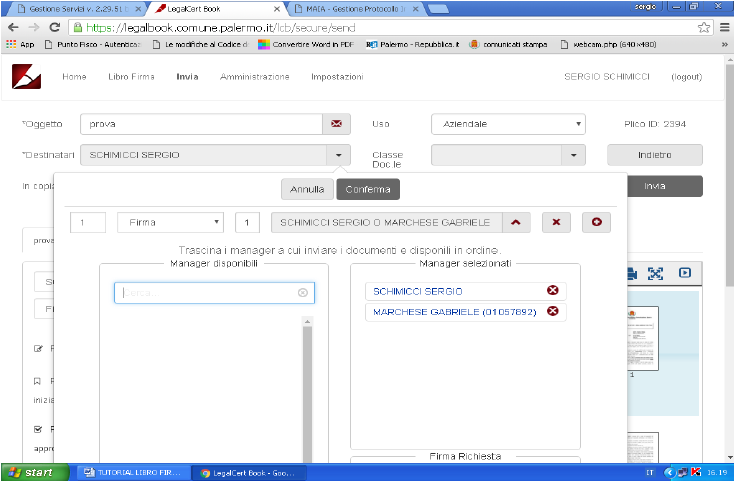Click the LegalCert logo icon

(x=26, y=76)
